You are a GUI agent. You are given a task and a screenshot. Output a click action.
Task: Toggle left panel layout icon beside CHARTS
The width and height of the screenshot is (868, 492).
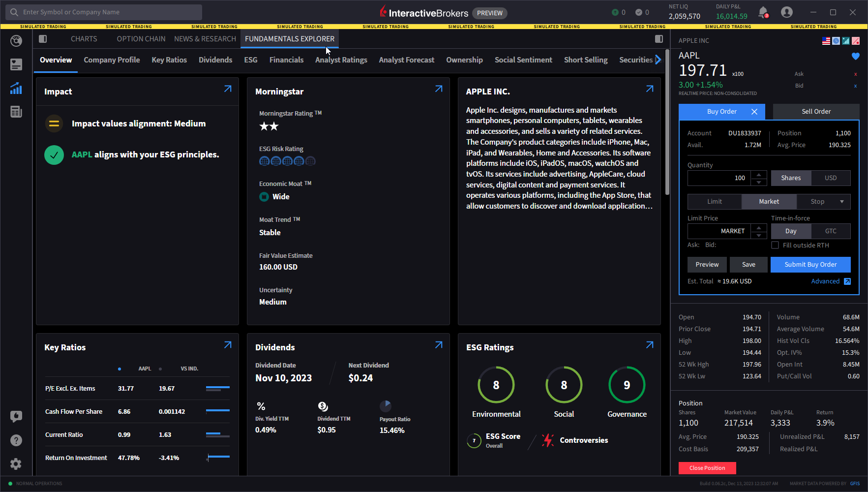coord(43,39)
